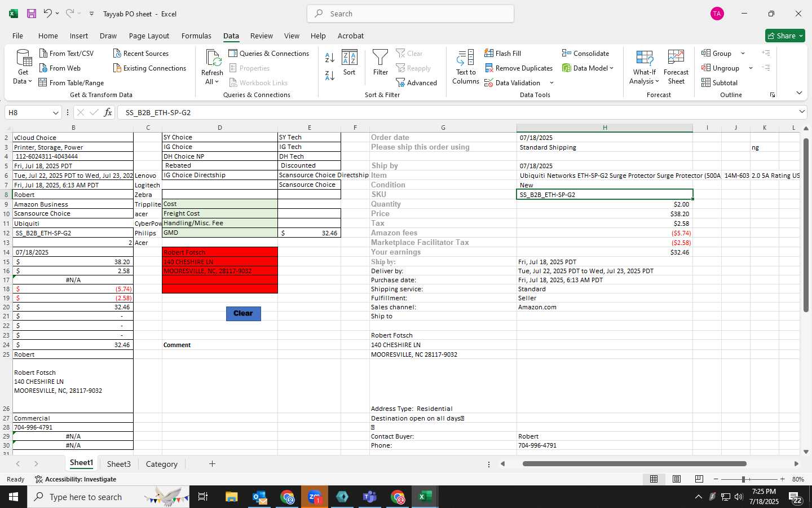Open the Sort dialog

coord(350,63)
